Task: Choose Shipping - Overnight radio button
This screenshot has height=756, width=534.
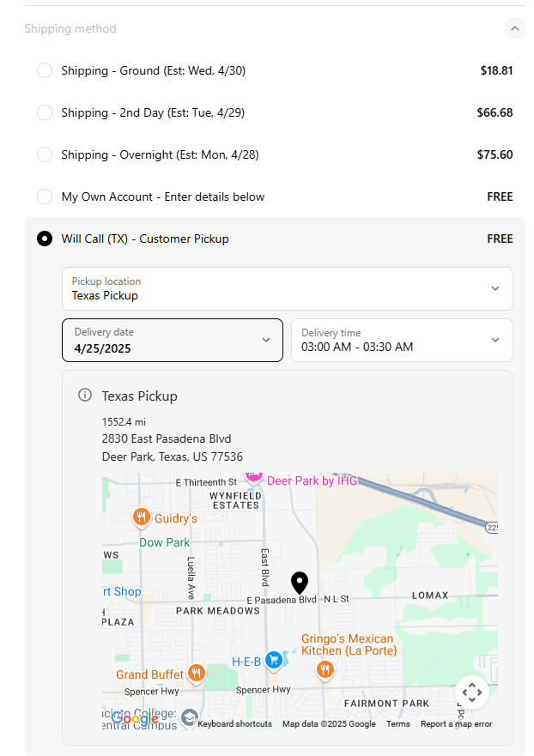Action: pyautogui.click(x=45, y=154)
